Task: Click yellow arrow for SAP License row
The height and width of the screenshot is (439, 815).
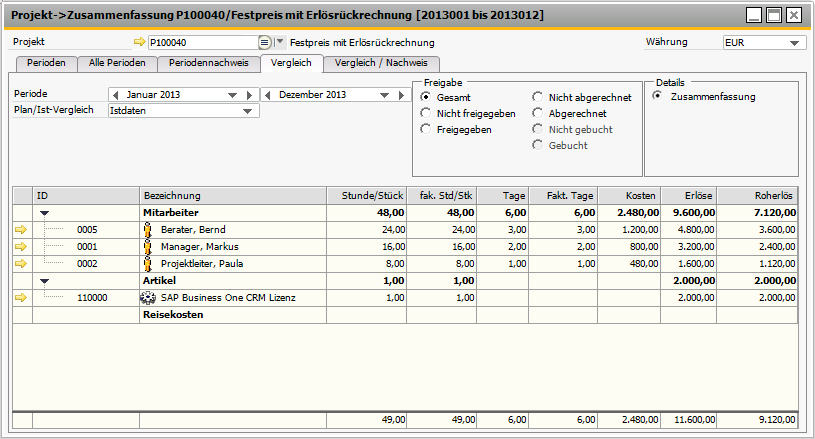Action: pyautogui.click(x=21, y=297)
